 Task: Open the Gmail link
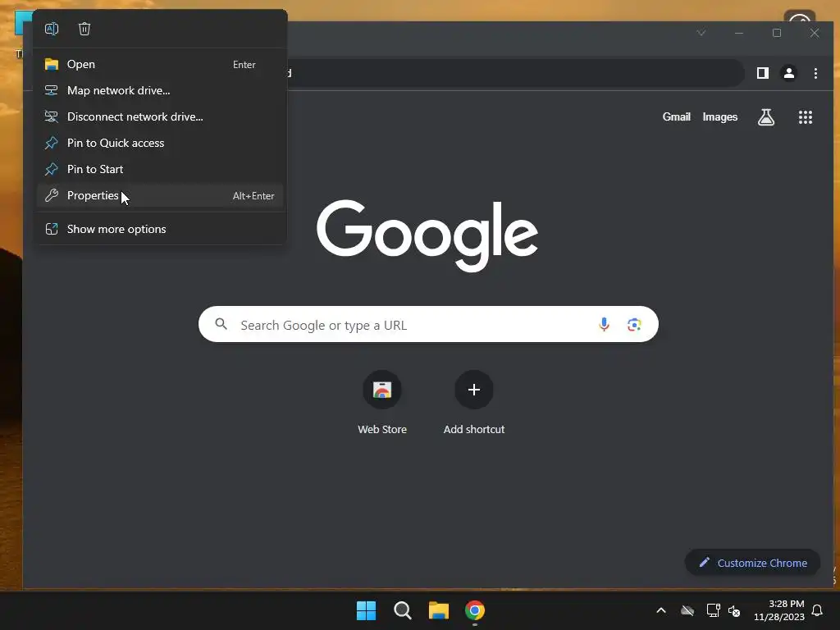(x=676, y=116)
